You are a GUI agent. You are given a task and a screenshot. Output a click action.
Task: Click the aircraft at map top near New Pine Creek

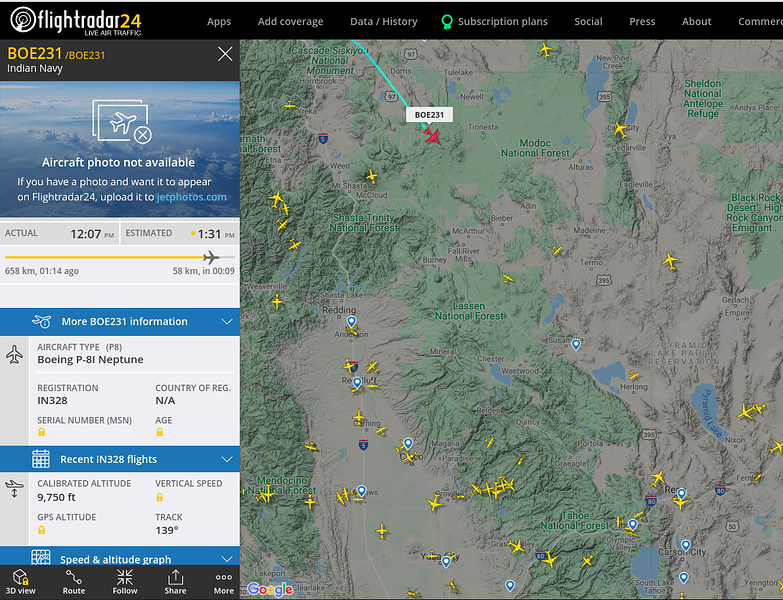(545, 50)
